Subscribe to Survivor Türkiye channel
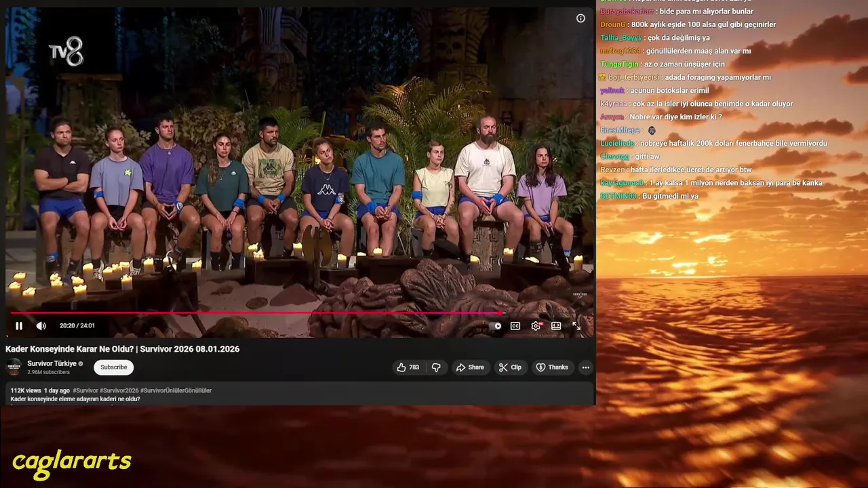868x488 pixels. click(x=114, y=367)
